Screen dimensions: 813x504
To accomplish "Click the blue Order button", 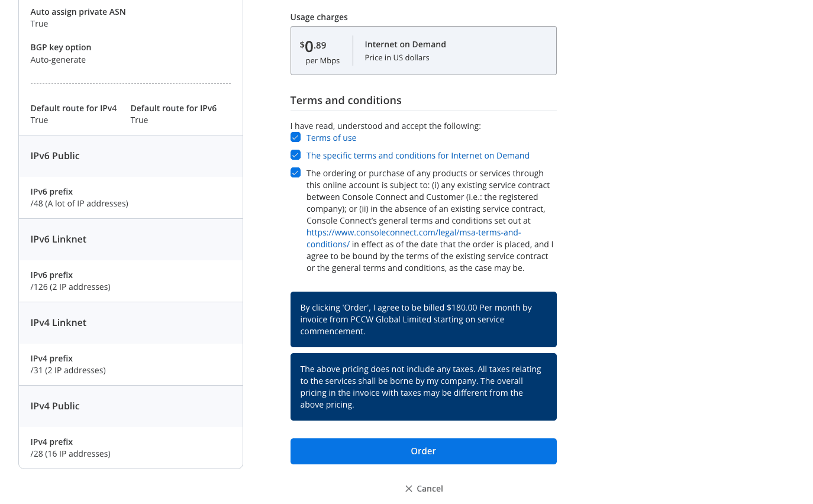I will pos(424,451).
